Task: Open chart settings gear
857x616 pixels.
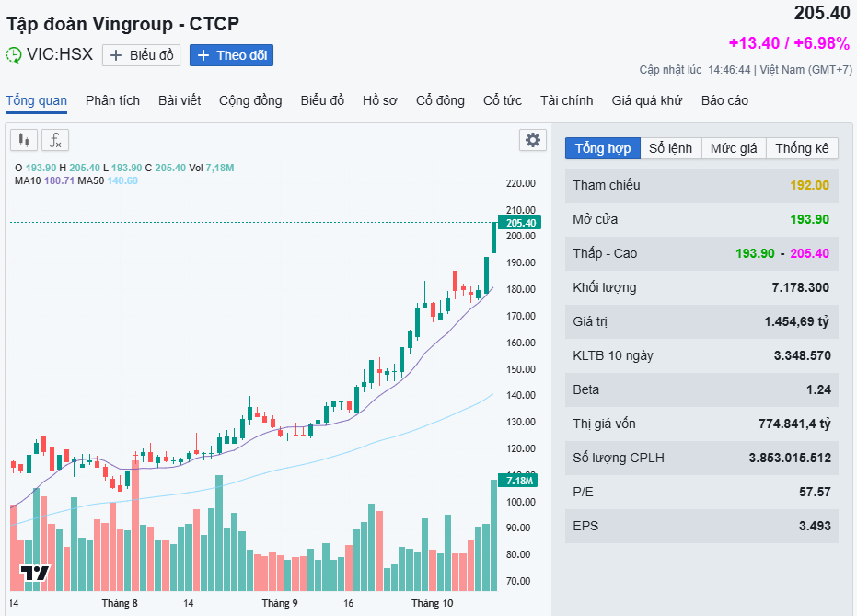Action: [x=532, y=140]
